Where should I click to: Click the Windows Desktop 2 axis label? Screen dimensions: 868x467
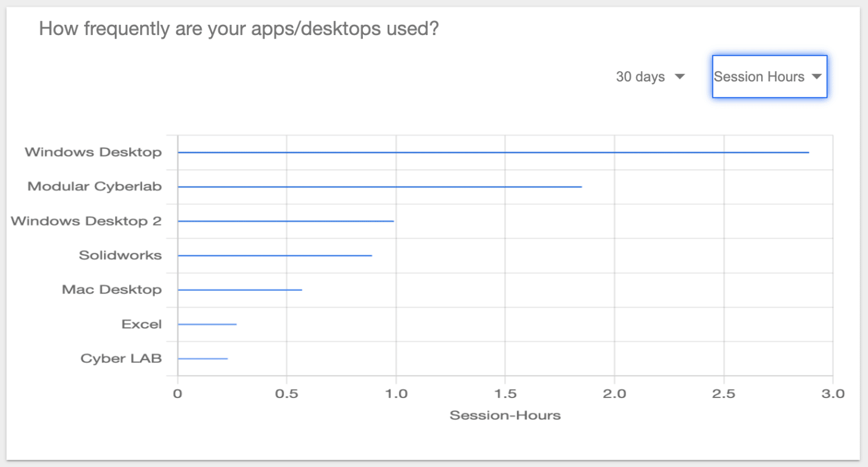point(86,221)
